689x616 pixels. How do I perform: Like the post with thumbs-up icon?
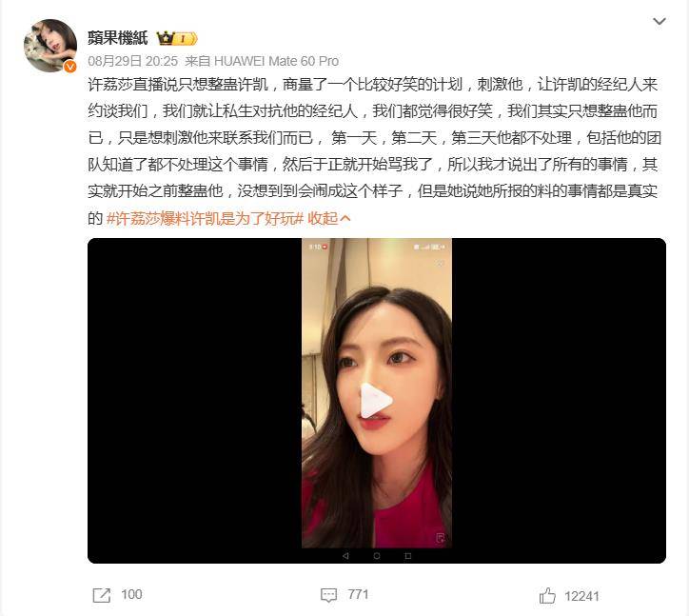(547, 596)
